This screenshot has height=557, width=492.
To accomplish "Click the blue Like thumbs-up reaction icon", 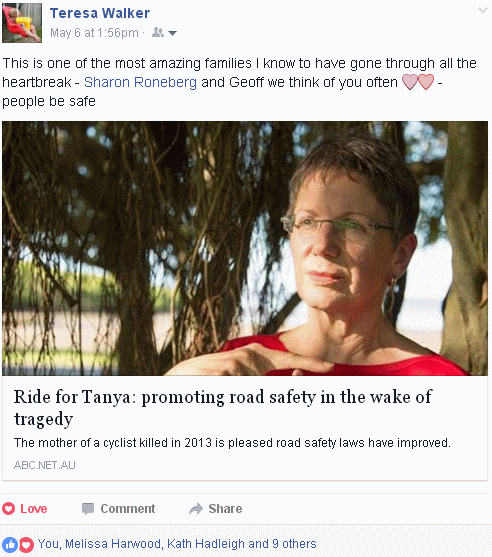I will (x=10, y=544).
